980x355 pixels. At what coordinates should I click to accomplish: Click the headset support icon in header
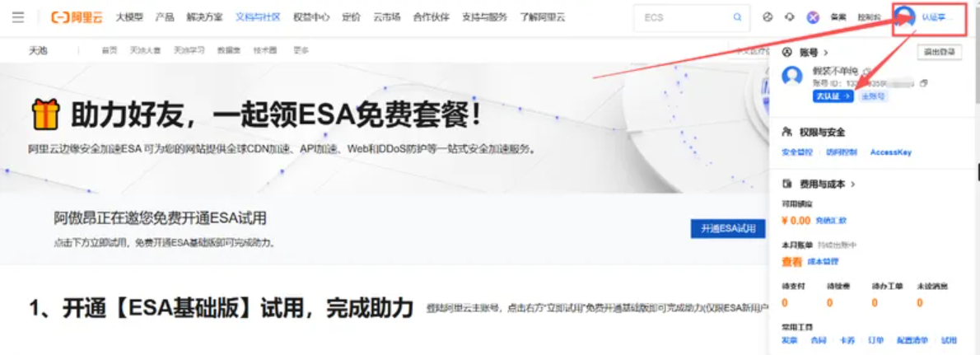(x=789, y=17)
